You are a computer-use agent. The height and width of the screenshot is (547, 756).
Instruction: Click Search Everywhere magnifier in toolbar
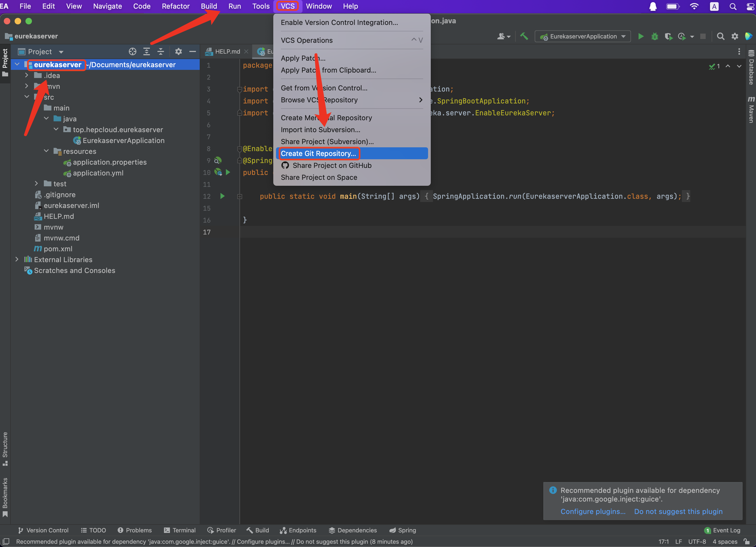pyautogui.click(x=720, y=36)
